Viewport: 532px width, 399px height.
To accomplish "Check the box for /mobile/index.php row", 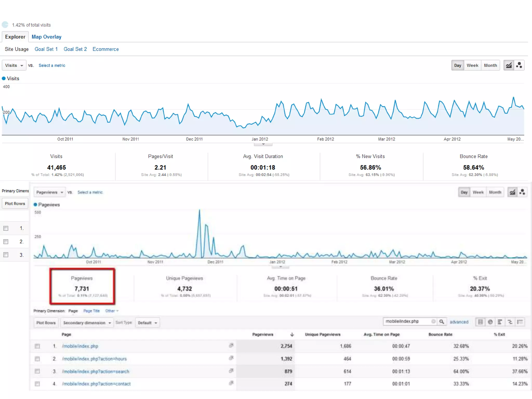I will coord(37,346).
